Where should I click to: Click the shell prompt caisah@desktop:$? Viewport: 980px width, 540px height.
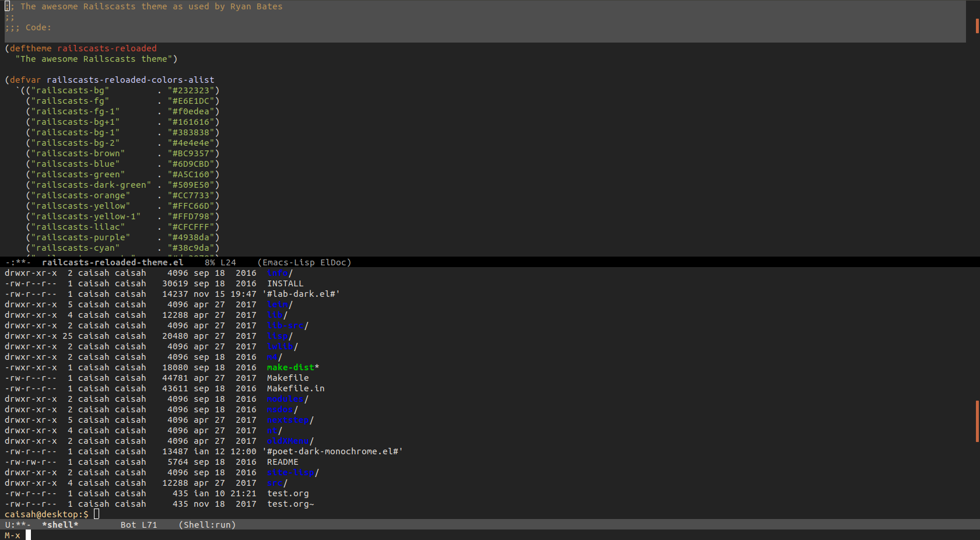point(47,514)
